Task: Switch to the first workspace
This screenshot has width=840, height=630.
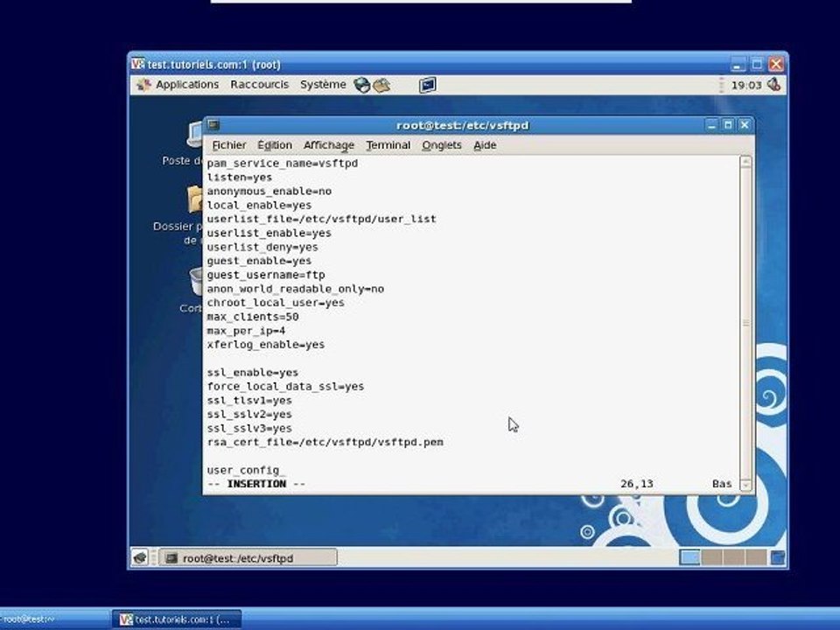Action: (689, 557)
